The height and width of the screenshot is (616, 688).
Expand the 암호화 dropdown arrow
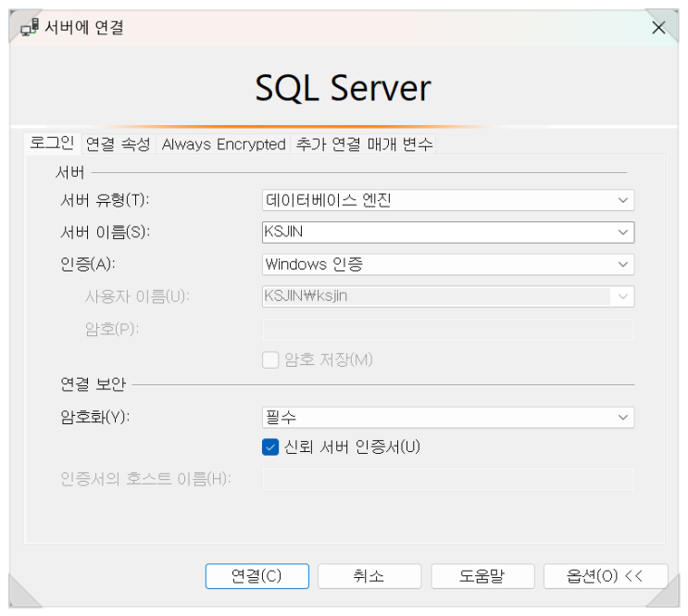coord(622,417)
